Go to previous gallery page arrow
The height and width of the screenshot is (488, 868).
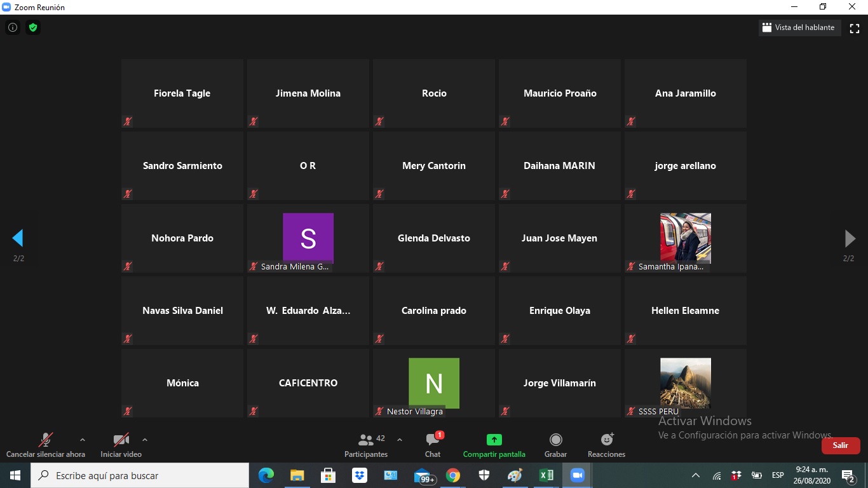click(x=18, y=238)
